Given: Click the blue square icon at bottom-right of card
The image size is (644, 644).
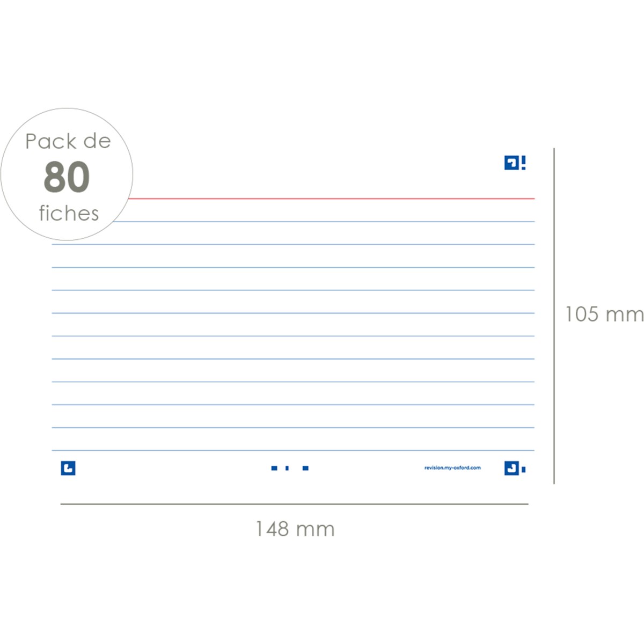Looking at the screenshot, I should pos(511,468).
